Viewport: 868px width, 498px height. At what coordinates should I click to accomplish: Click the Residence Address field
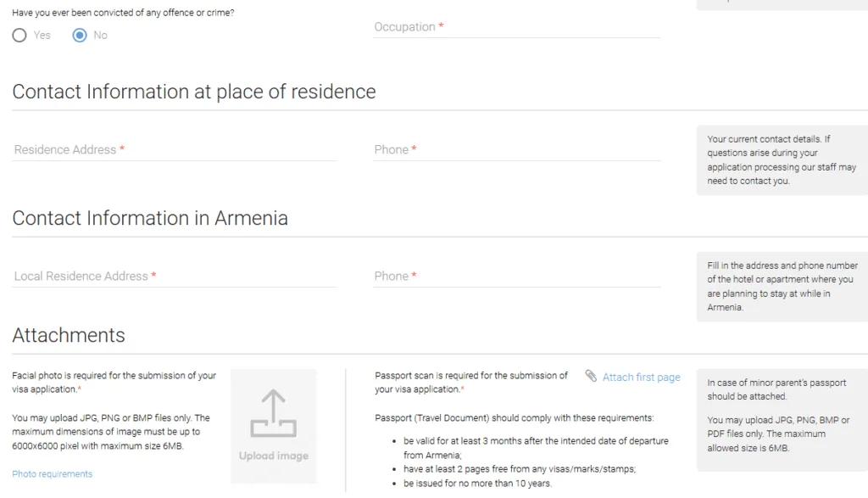pyautogui.click(x=175, y=150)
